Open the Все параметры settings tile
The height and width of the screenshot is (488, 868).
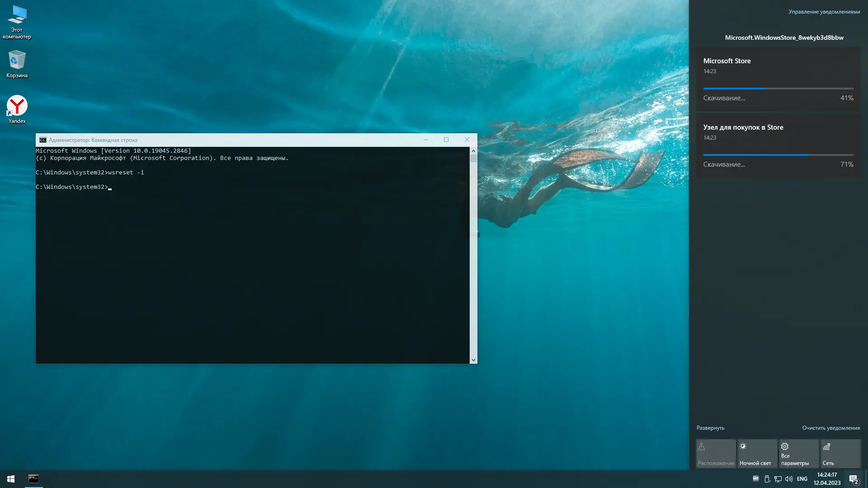pyautogui.click(x=799, y=454)
